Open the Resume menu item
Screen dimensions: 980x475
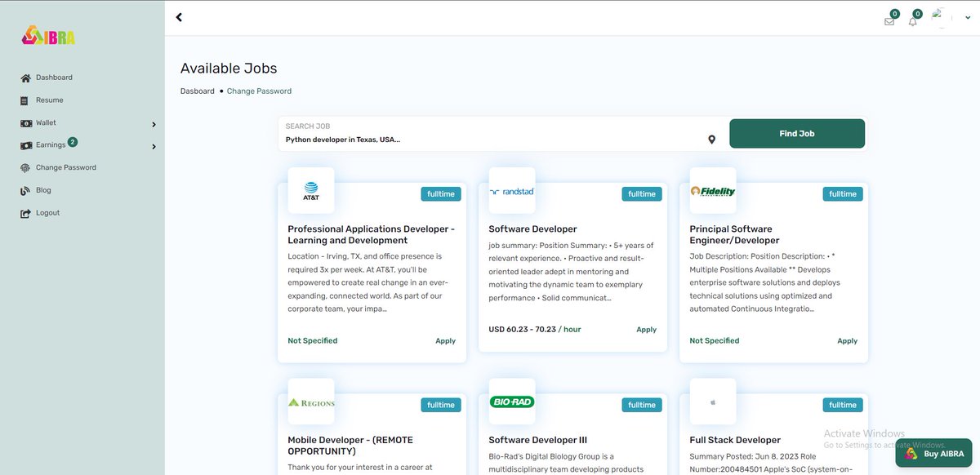pos(49,100)
